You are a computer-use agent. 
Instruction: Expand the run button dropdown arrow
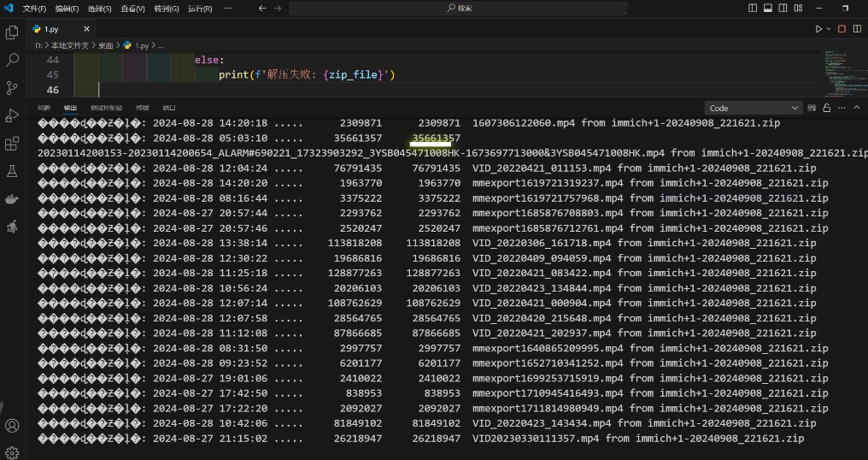828,28
